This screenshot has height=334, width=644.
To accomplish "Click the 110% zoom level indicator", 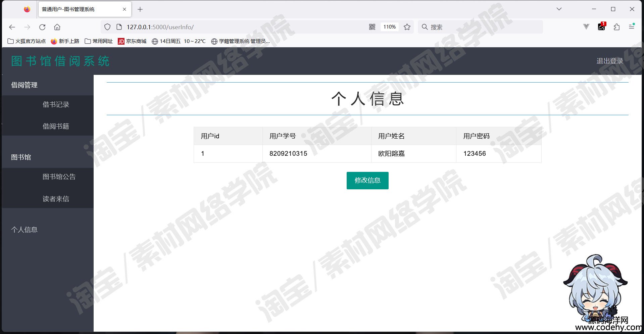I will [x=390, y=27].
